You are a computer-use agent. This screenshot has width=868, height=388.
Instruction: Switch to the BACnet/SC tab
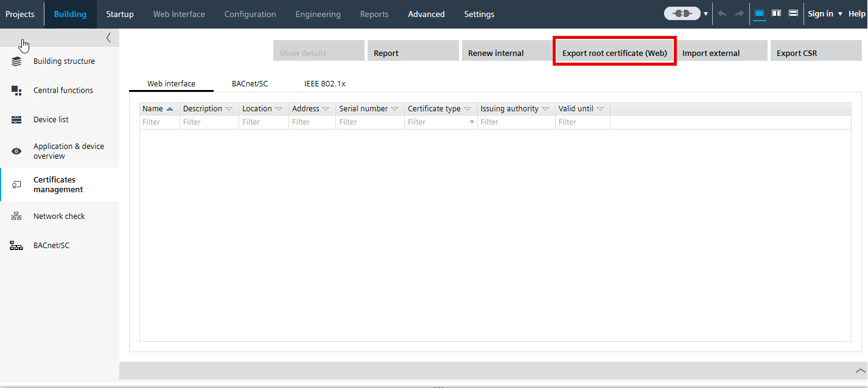tap(250, 84)
